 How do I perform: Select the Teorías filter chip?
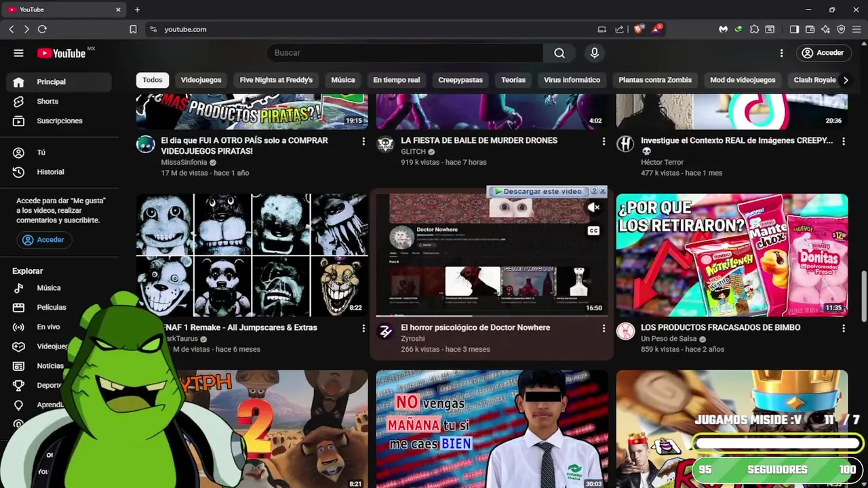(x=513, y=80)
